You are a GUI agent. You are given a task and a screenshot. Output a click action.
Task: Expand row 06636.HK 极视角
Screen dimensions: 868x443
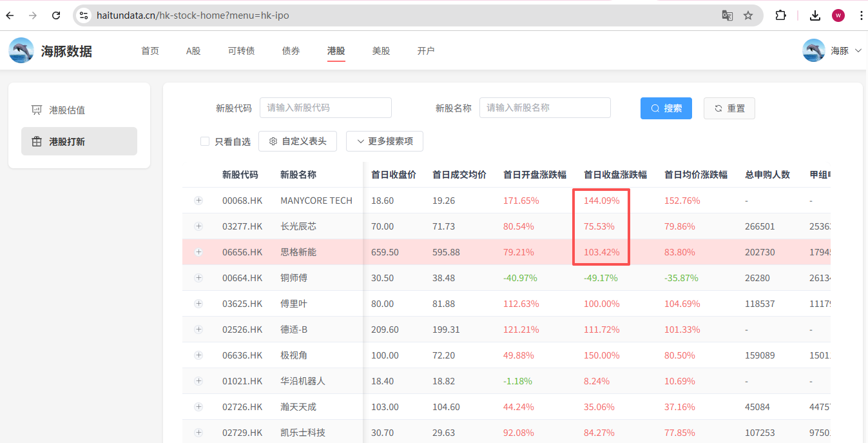(x=198, y=355)
